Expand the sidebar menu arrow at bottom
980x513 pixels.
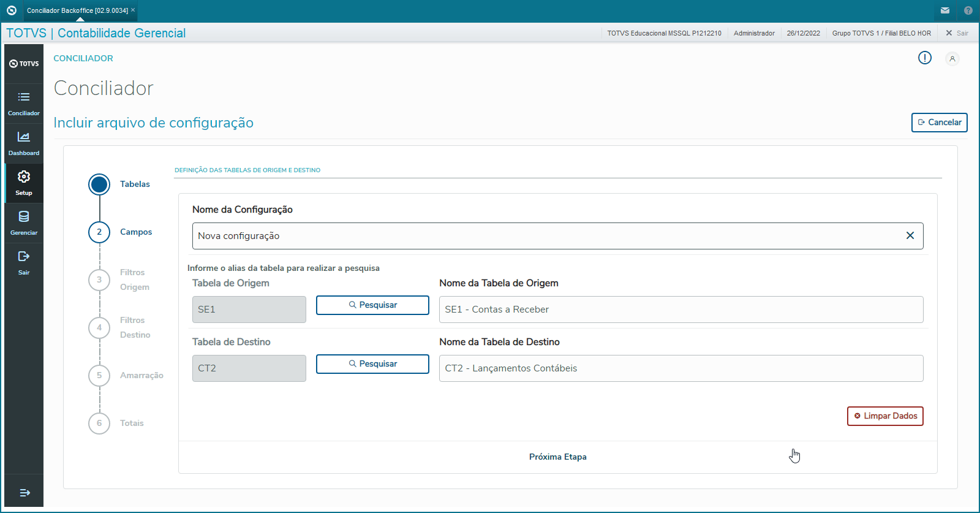24,492
